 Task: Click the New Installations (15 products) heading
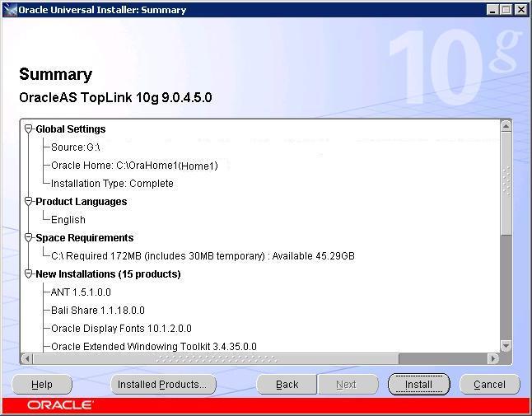[x=108, y=274]
